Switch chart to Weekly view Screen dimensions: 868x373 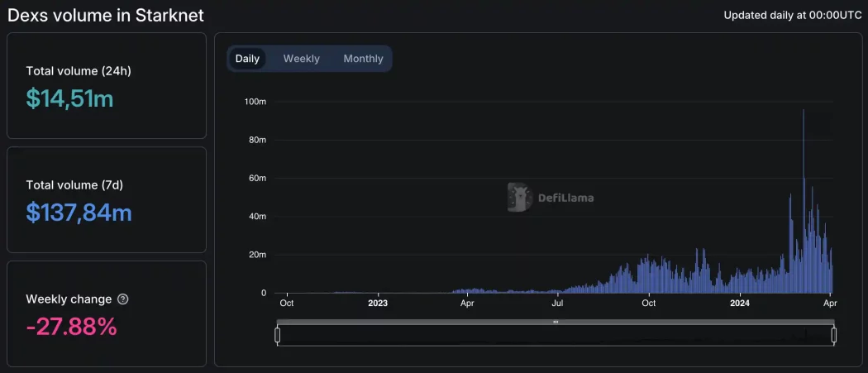[x=301, y=59]
